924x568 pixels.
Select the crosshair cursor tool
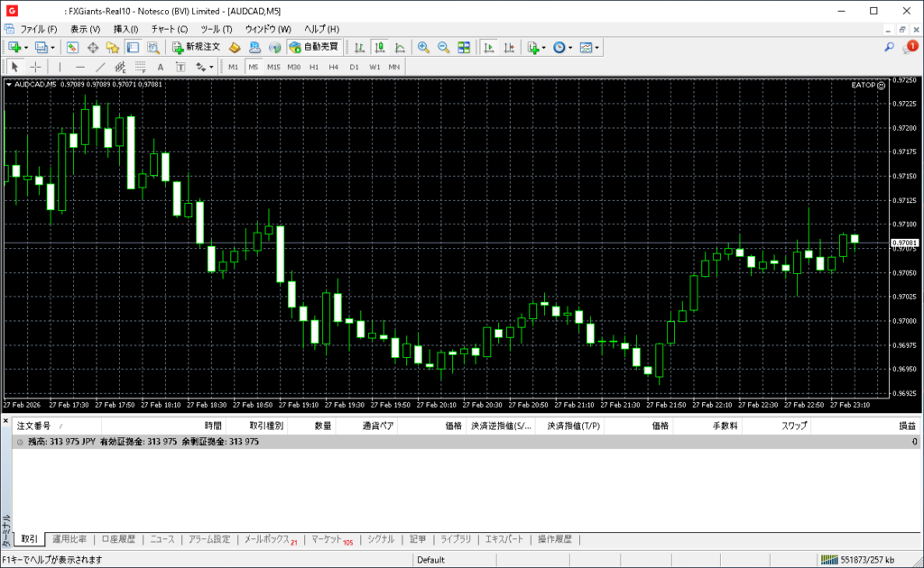click(x=36, y=67)
